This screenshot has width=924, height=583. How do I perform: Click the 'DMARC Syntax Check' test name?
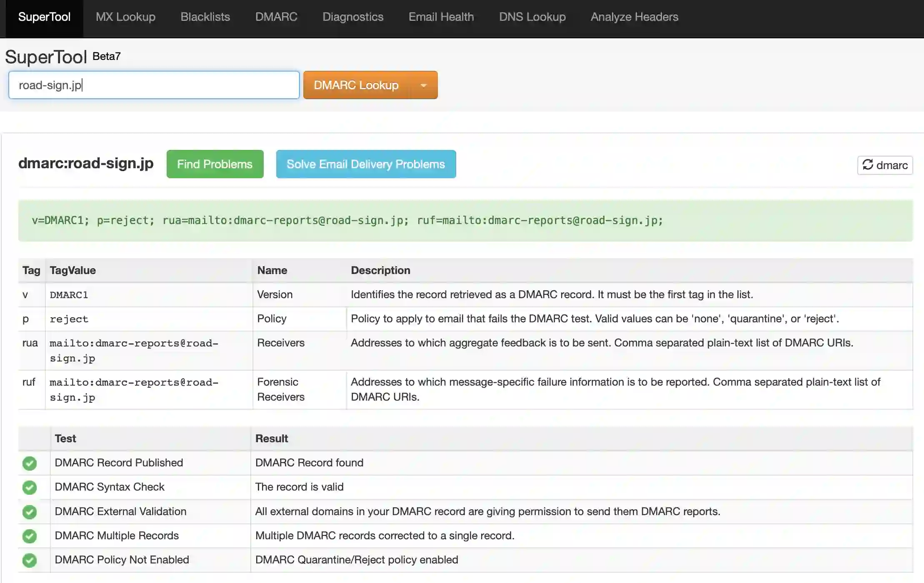(110, 487)
